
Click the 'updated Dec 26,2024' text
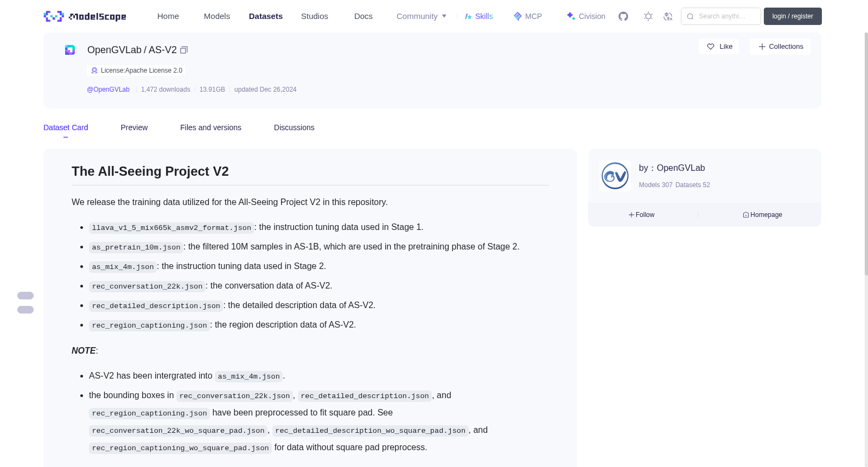click(265, 89)
